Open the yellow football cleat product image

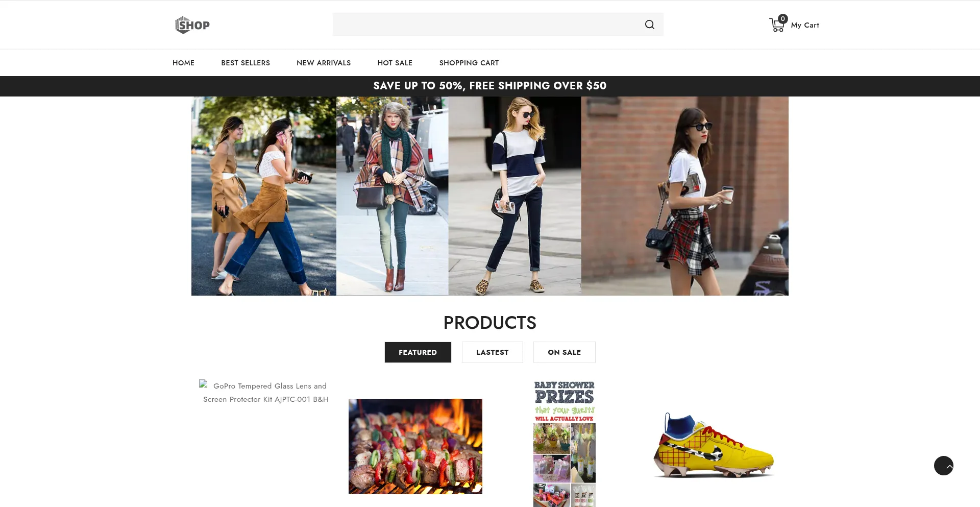point(714,446)
